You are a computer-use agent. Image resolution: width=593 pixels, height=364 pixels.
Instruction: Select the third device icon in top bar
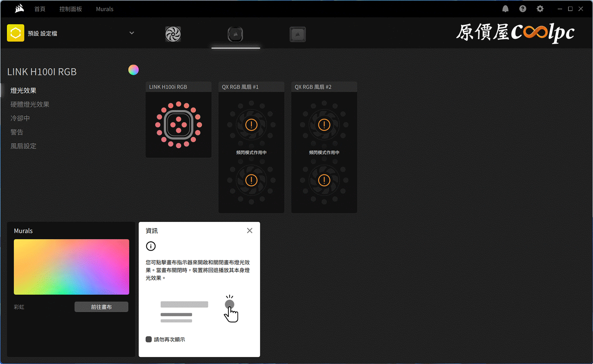[297, 34]
